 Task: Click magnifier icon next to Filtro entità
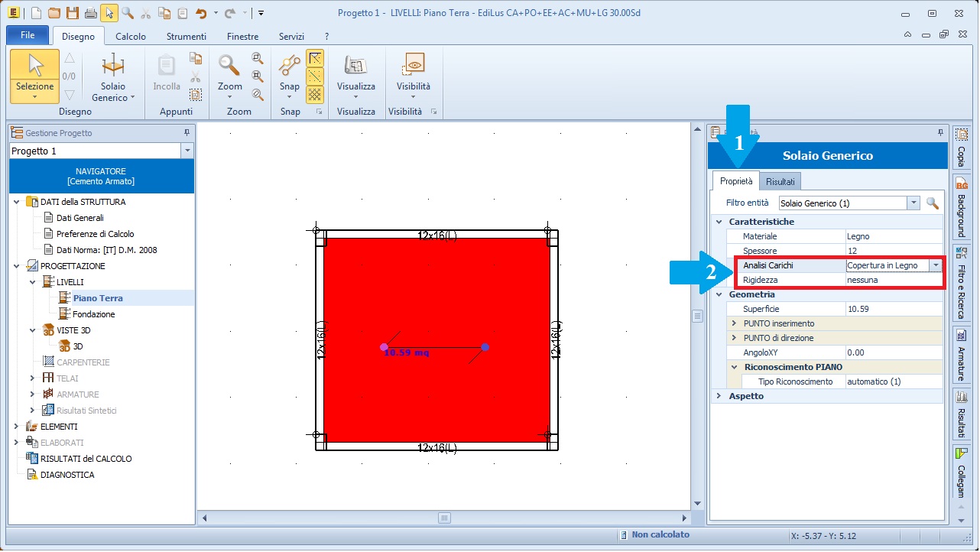932,203
